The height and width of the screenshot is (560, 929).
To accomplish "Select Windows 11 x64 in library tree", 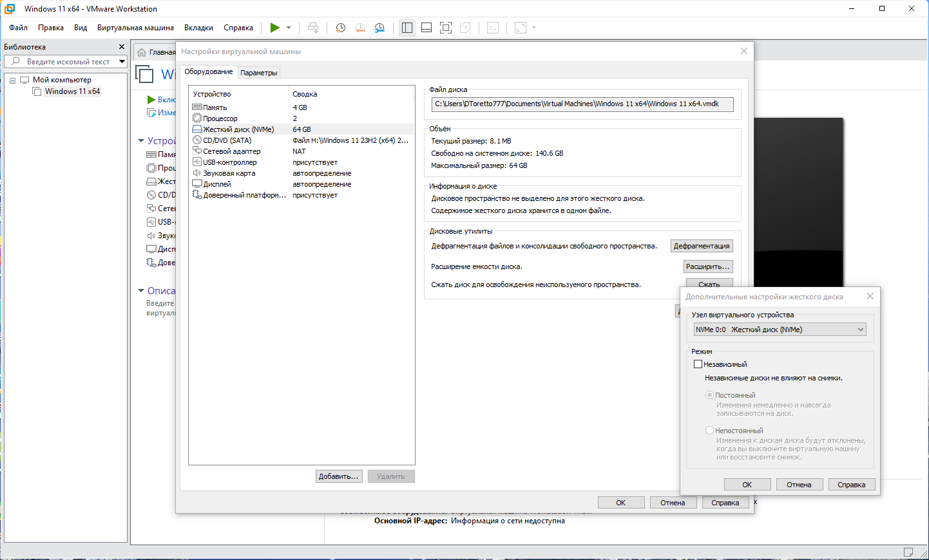I will 72,91.
